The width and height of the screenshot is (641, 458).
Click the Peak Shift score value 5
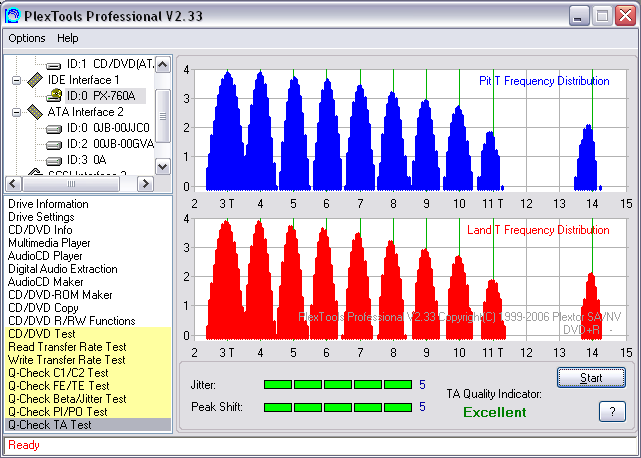pyautogui.click(x=422, y=407)
